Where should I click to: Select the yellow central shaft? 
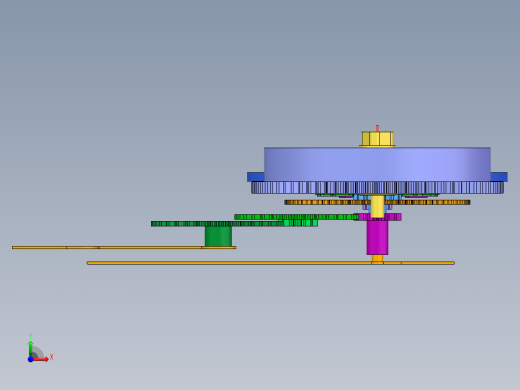(x=377, y=207)
